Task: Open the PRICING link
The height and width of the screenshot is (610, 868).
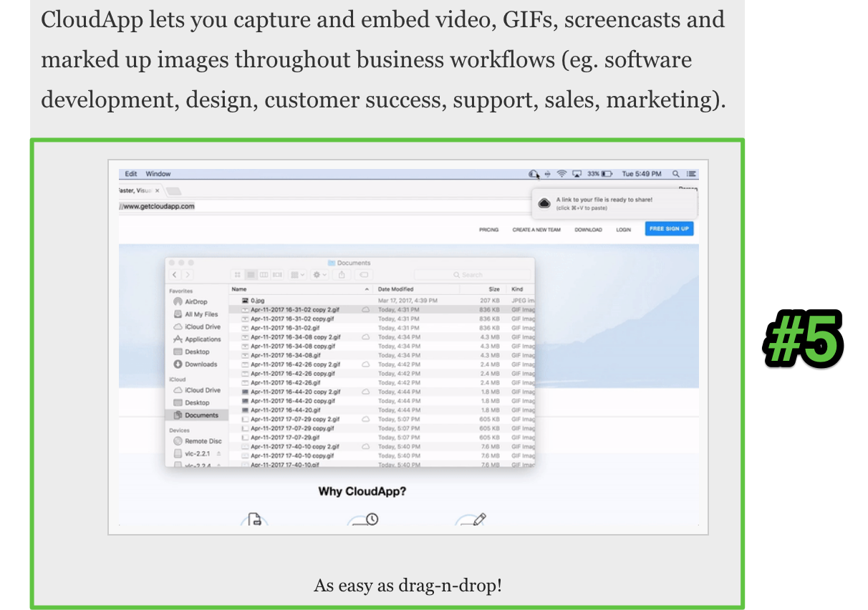Action: coord(489,230)
